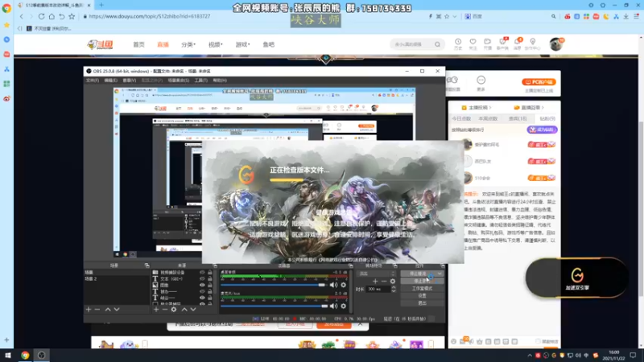Click browser reload button
The image size is (644, 362).
(42, 16)
